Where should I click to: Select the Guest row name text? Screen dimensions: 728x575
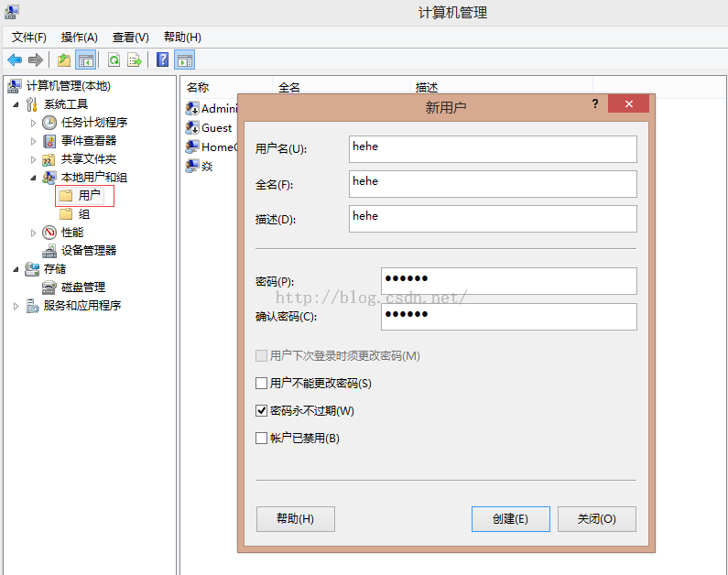pos(216,127)
